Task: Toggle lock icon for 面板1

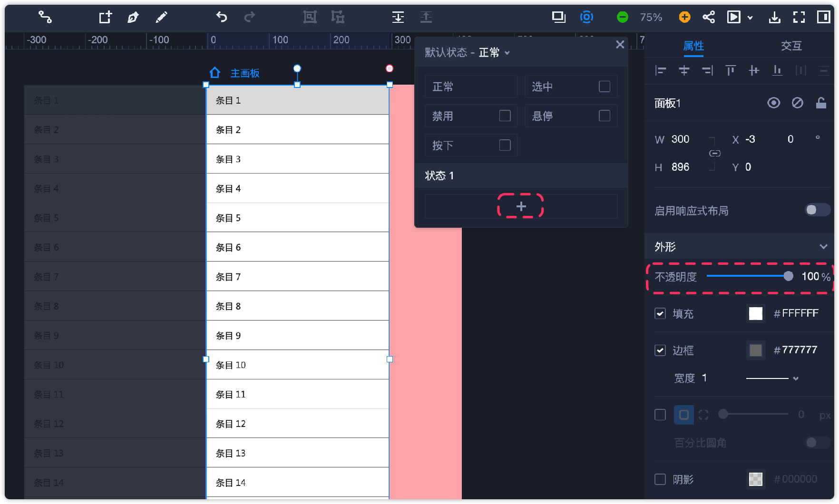Action: (x=821, y=103)
